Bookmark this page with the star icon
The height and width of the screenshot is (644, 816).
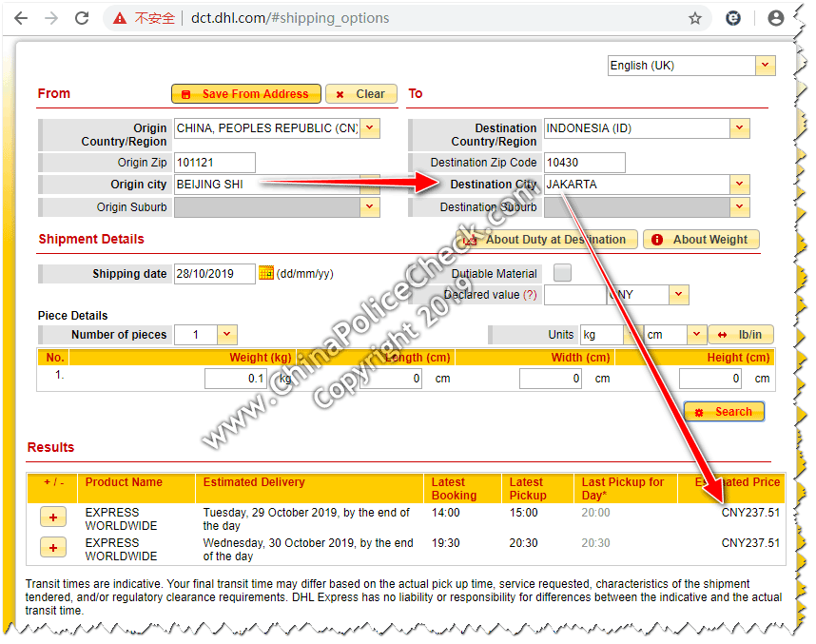pos(695,19)
